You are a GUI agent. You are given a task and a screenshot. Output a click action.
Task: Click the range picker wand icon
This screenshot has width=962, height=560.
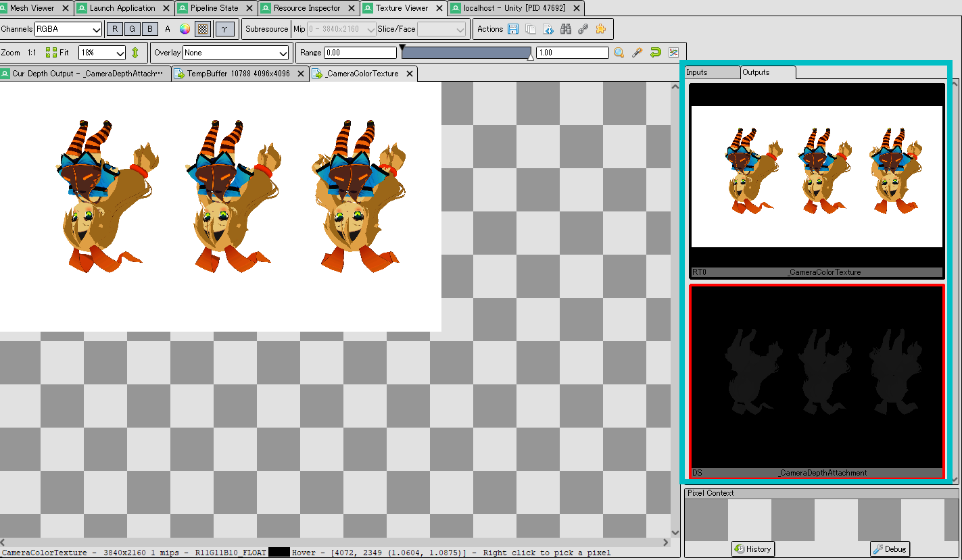click(x=637, y=53)
